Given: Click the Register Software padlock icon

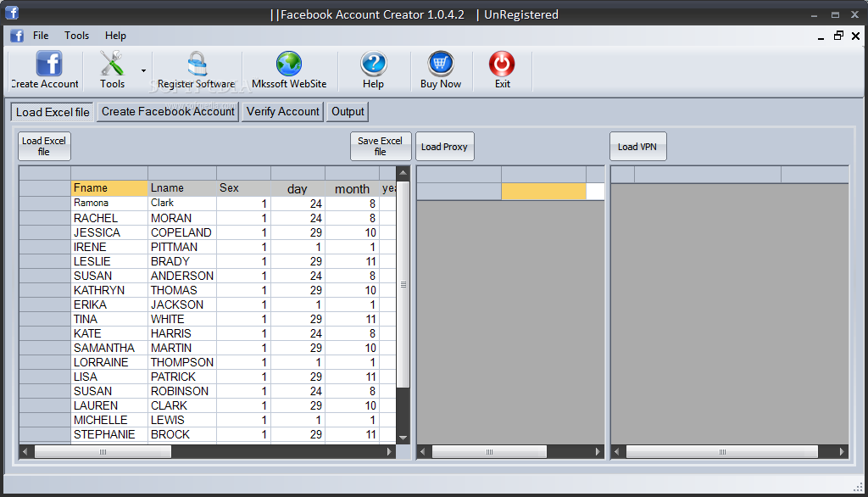Looking at the screenshot, I should tap(197, 63).
